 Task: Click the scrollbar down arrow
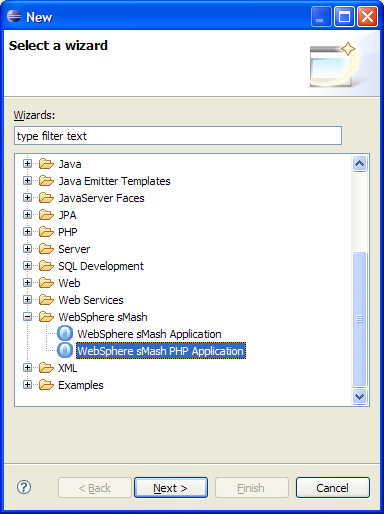pos(359,397)
